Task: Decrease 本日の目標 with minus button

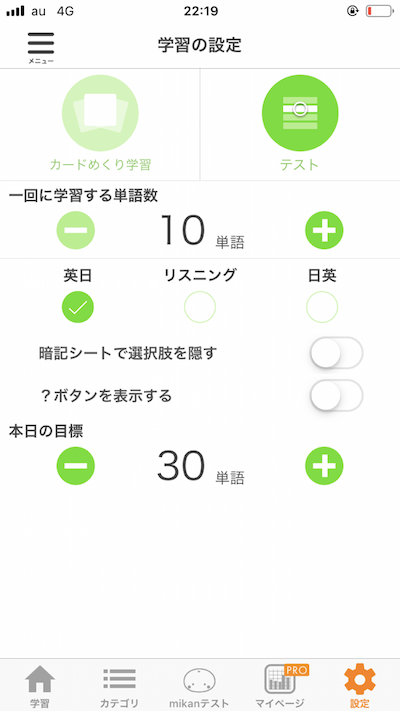Action: click(76, 466)
